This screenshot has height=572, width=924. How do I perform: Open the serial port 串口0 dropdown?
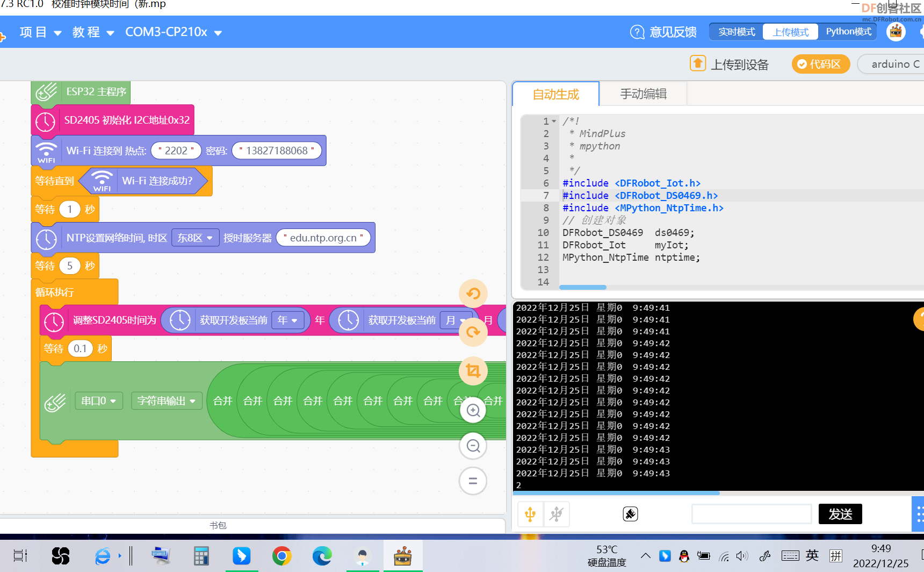(x=99, y=401)
